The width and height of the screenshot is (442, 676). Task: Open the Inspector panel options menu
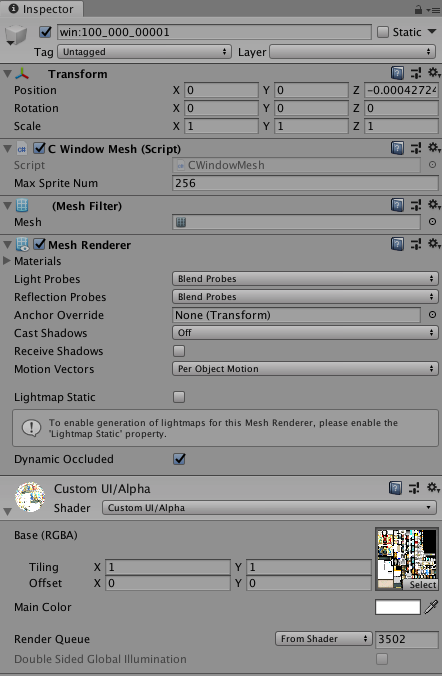tap(433, 9)
